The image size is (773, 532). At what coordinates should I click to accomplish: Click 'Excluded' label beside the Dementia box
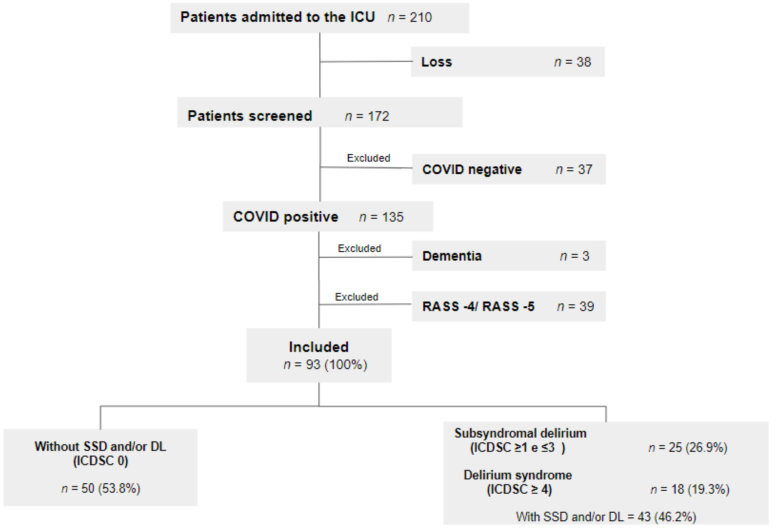[359, 248]
